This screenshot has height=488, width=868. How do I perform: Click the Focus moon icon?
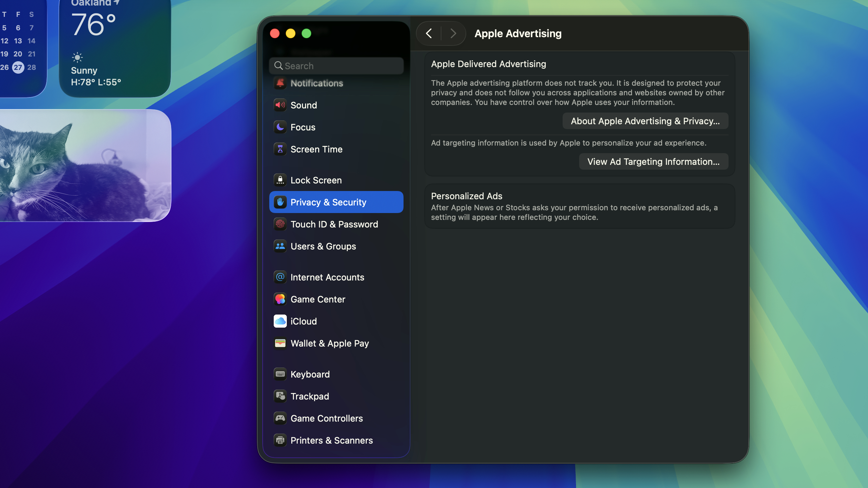point(280,127)
